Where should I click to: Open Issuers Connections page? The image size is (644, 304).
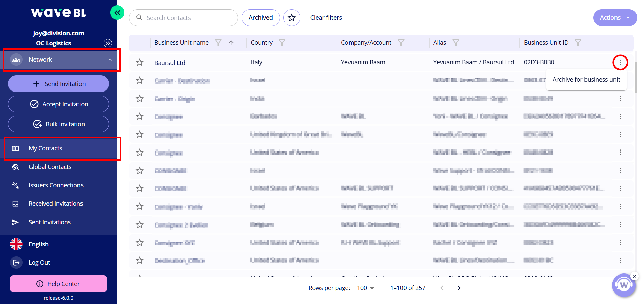pos(56,185)
